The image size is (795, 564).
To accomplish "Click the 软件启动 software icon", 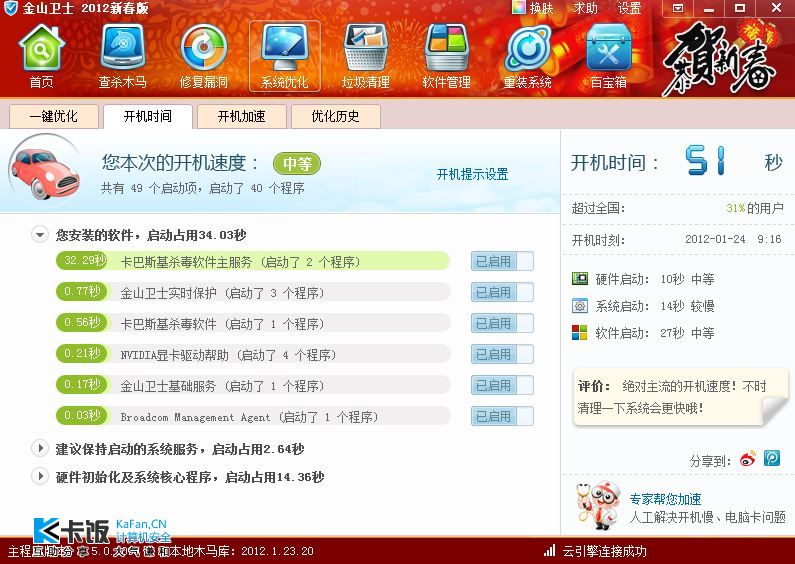I will pyautogui.click(x=580, y=333).
